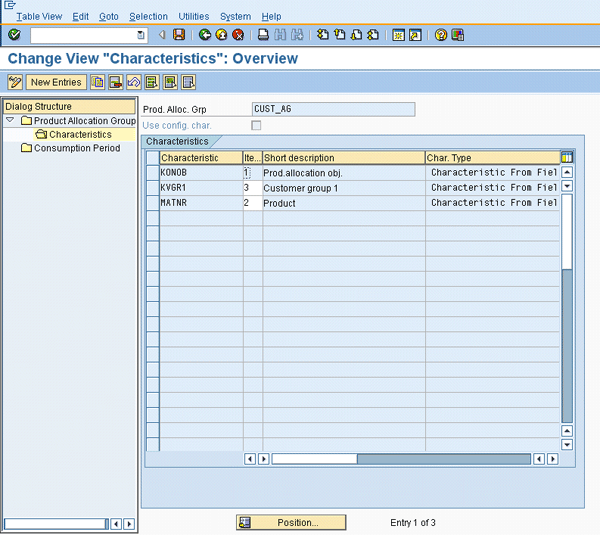Open the Utilities menu

point(194,16)
